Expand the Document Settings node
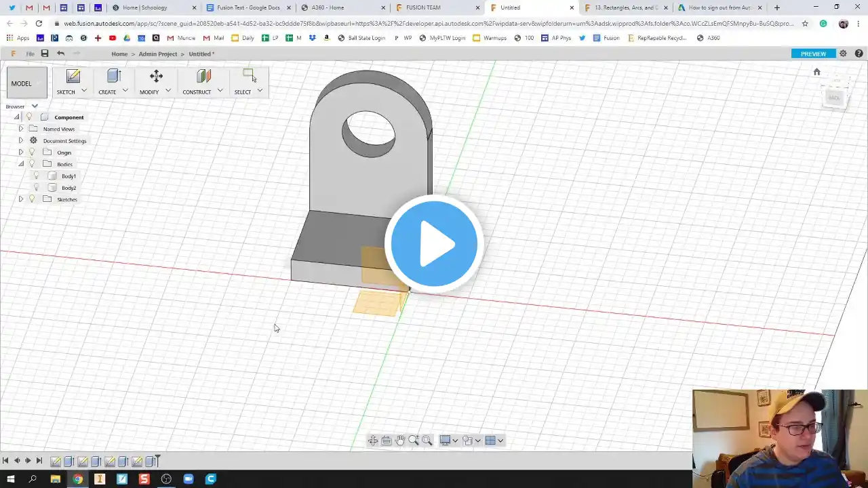 (21, 140)
